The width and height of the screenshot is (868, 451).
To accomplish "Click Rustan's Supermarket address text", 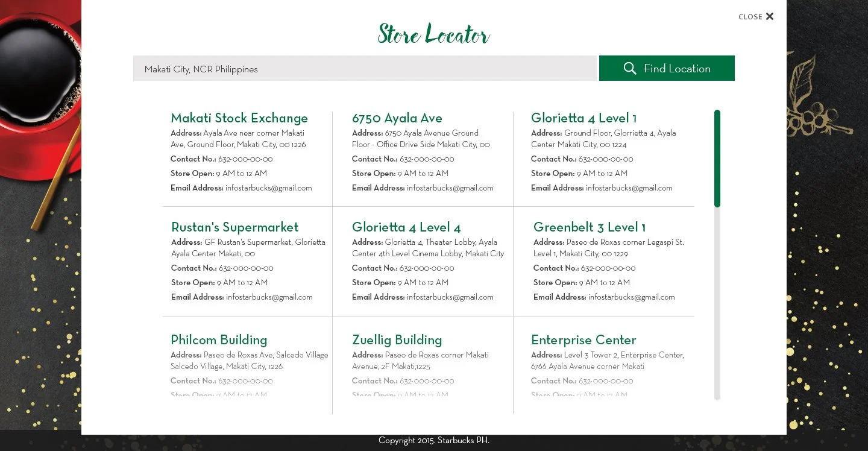I will click(248, 248).
